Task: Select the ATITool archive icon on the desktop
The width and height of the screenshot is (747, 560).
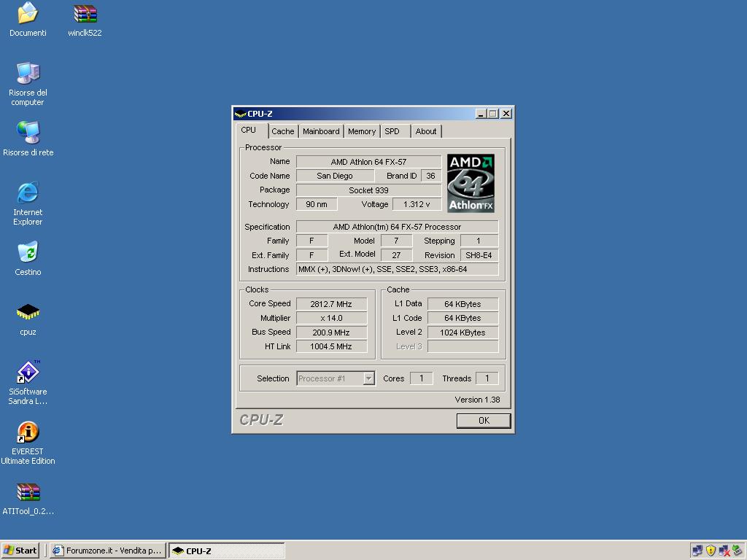Action: (28, 491)
